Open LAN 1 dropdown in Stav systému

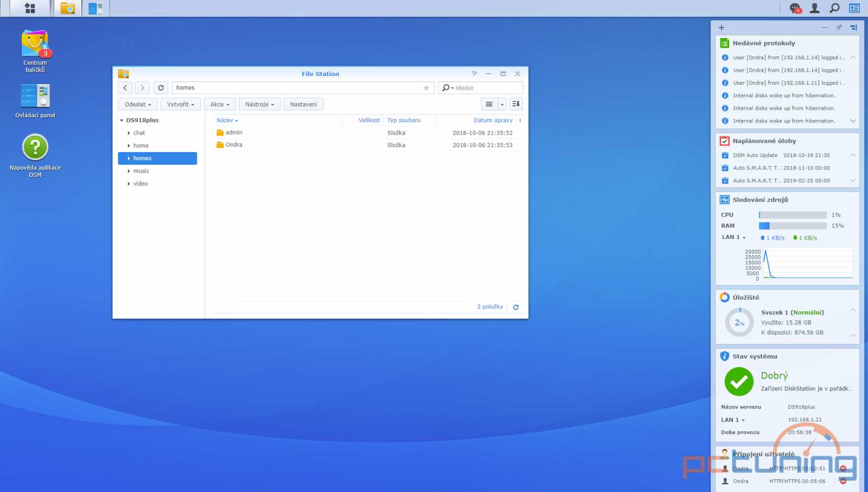tap(733, 420)
